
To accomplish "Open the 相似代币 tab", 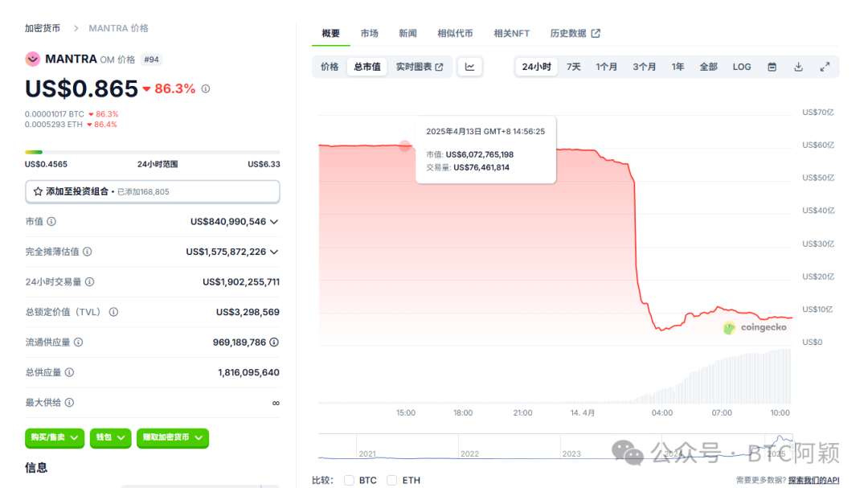I will point(455,33).
